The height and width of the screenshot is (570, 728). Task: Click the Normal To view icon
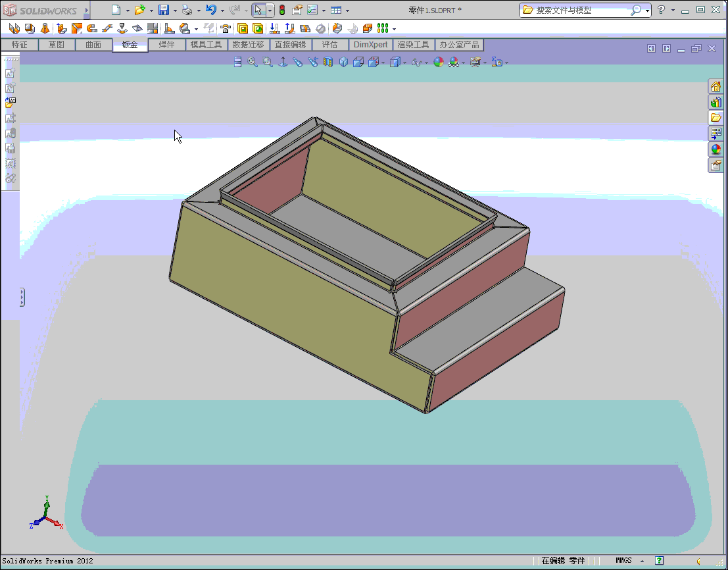coord(283,62)
